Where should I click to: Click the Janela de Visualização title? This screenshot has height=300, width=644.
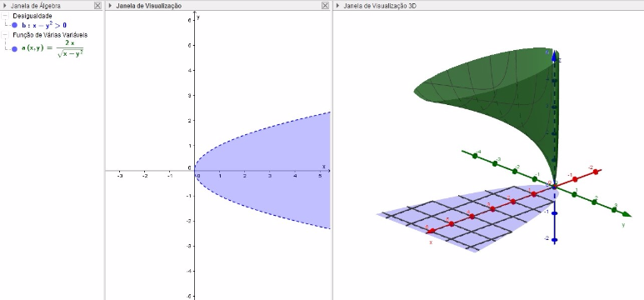[148, 6]
